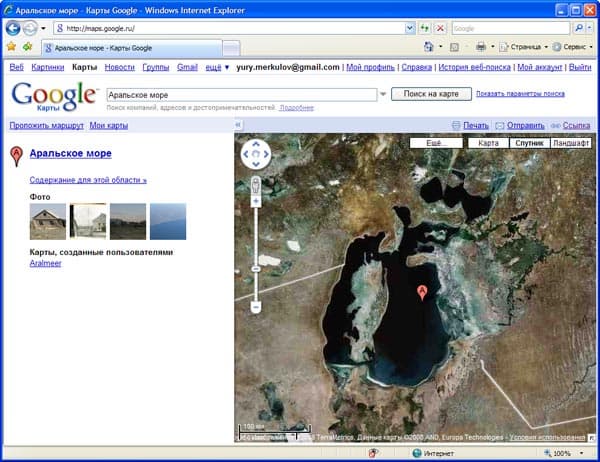Click the browser Forward arrow button
This screenshot has width=600, height=462.
click(30, 28)
